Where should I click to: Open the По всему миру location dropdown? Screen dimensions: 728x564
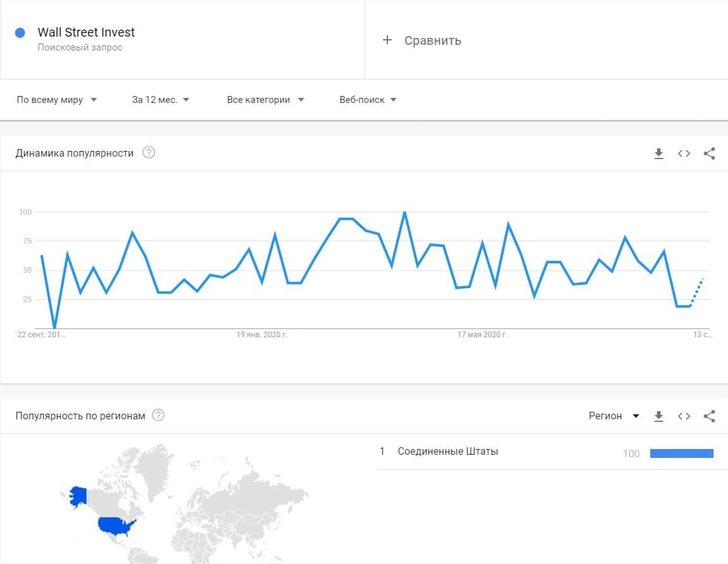coord(57,100)
